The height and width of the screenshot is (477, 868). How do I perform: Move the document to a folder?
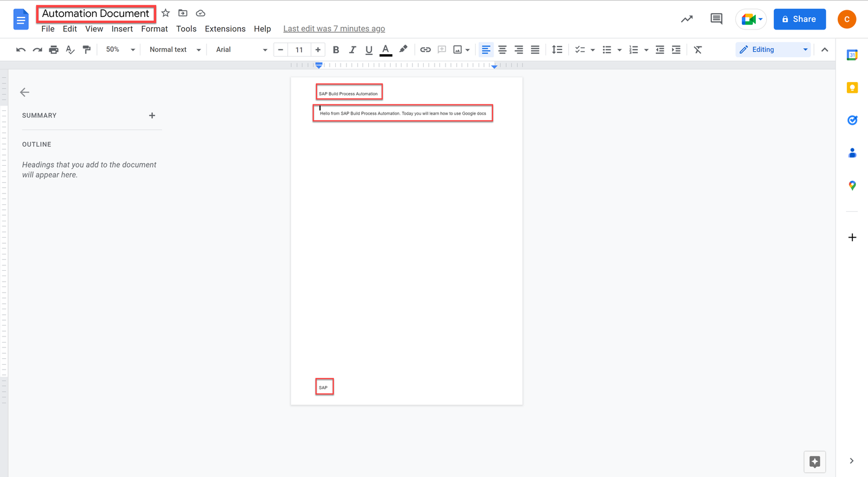183,13
